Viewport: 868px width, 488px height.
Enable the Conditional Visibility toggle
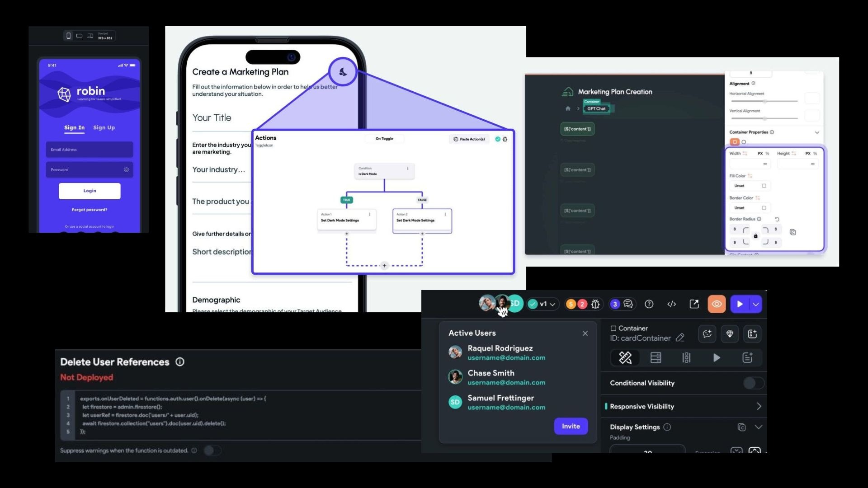pyautogui.click(x=753, y=383)
